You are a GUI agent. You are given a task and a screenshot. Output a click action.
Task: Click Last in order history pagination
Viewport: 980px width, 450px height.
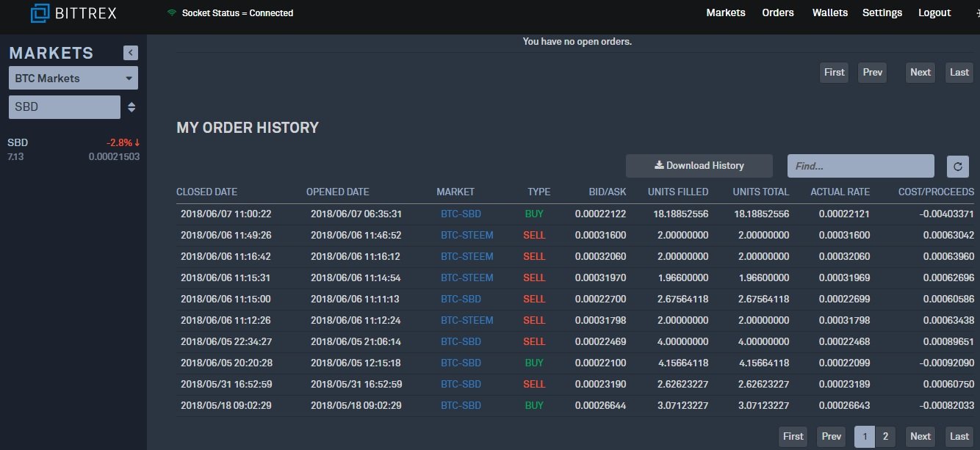click(959, 436)
